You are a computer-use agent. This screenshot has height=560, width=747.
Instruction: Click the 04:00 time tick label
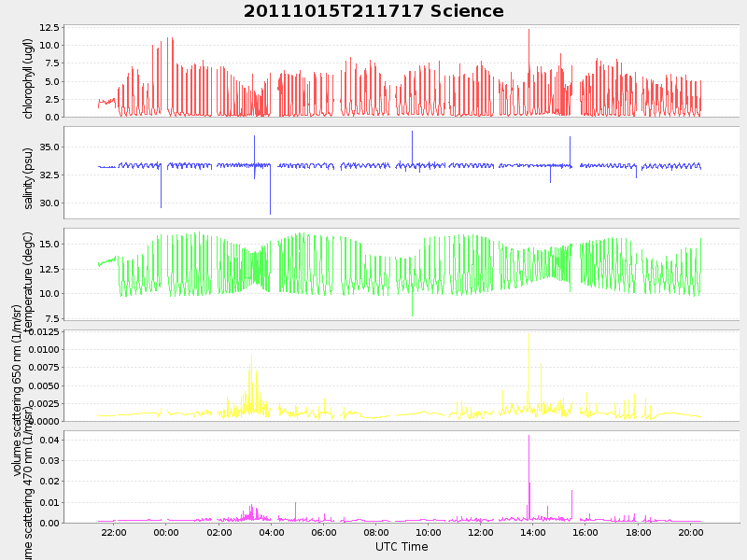[x=272, y=532]
